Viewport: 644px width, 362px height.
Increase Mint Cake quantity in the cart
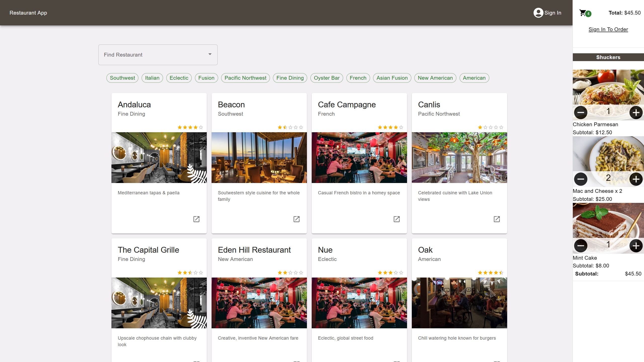tap(636, 246)
